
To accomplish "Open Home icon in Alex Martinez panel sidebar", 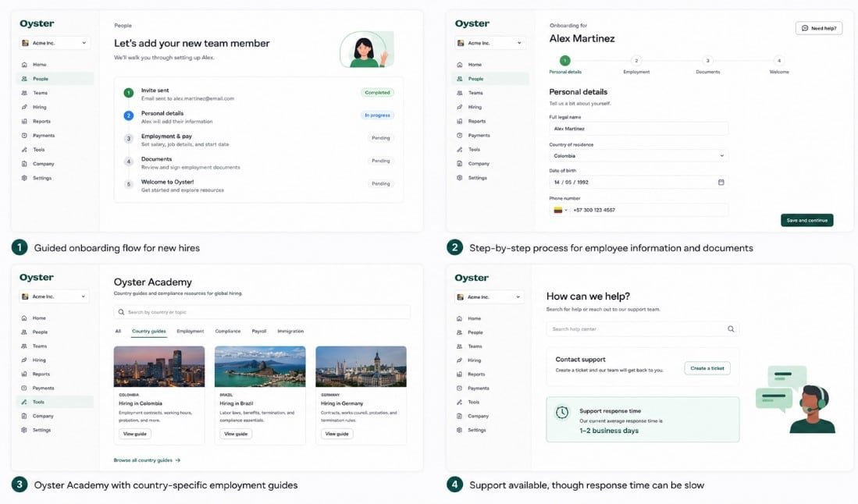I will (460, 65).
